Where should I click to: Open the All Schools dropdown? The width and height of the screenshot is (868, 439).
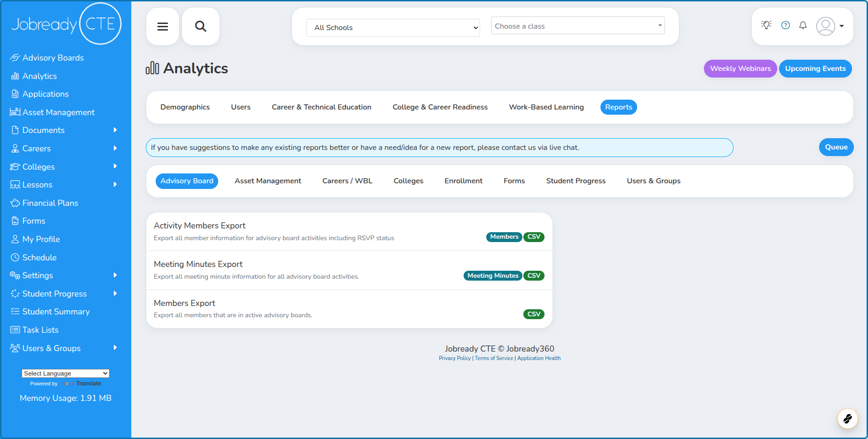(x=393, y=28)
